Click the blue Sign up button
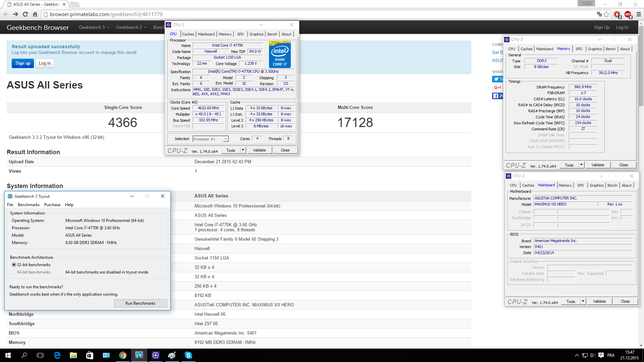The width and height of the screenshot is (644, 362). coord(23,63)
